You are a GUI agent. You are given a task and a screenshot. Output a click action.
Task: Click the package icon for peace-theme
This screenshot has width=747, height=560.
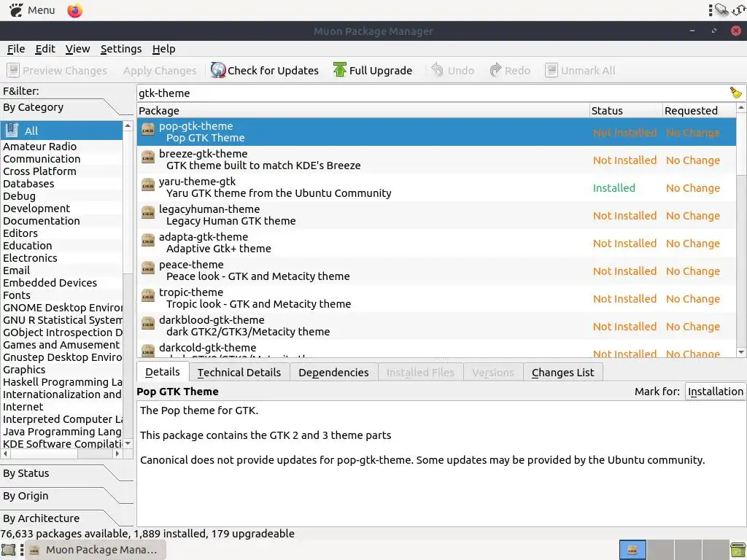coord(148,268)
